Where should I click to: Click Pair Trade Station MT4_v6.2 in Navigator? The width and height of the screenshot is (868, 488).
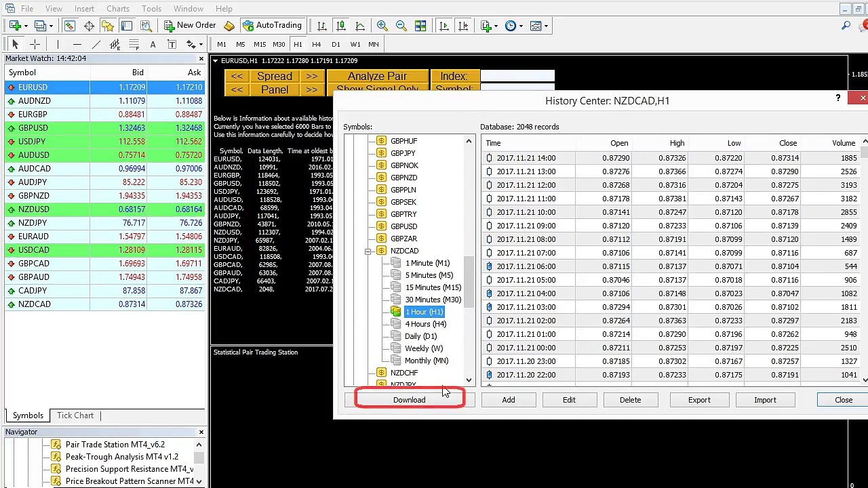point(115,445)
